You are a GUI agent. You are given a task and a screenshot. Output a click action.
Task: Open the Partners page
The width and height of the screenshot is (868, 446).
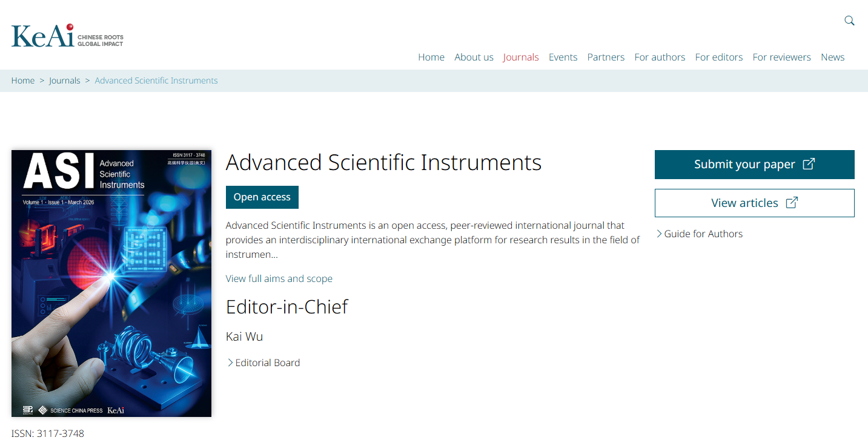click(605, 57)
